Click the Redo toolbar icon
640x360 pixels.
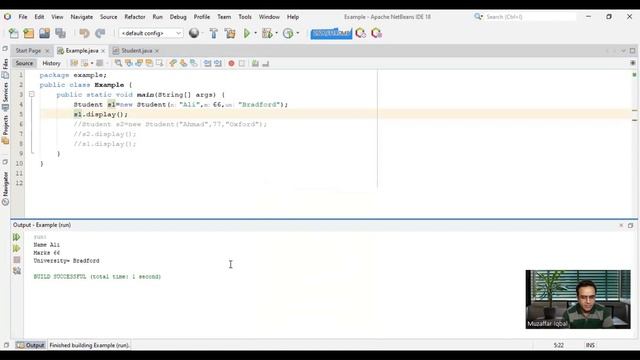[100, 33]
